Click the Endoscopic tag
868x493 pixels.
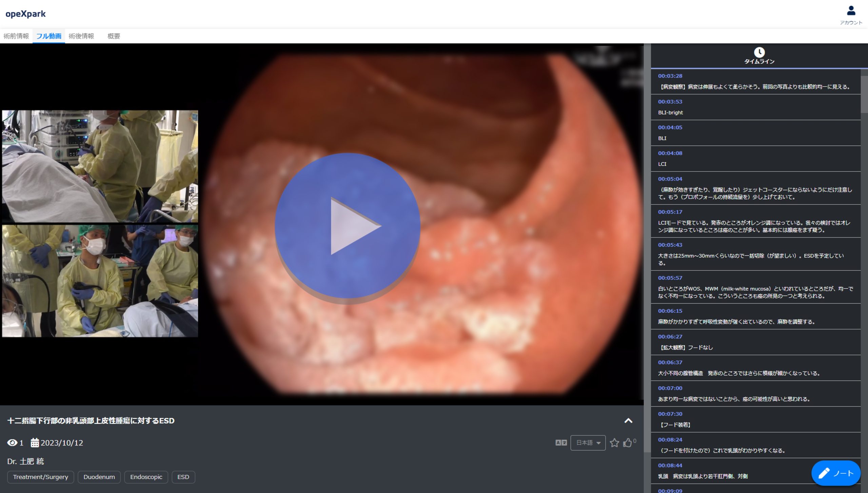click(x=146, y=477)
